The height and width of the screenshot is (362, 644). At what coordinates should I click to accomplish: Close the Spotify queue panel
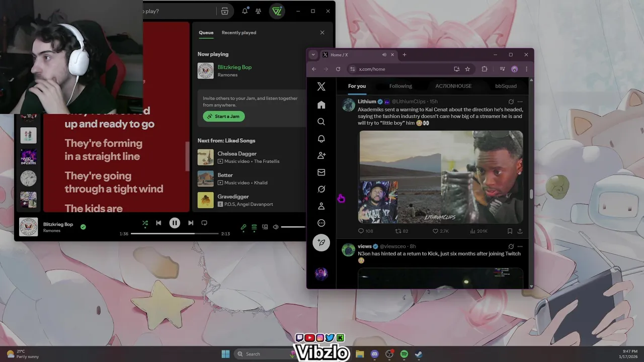[x=323, y=33]
